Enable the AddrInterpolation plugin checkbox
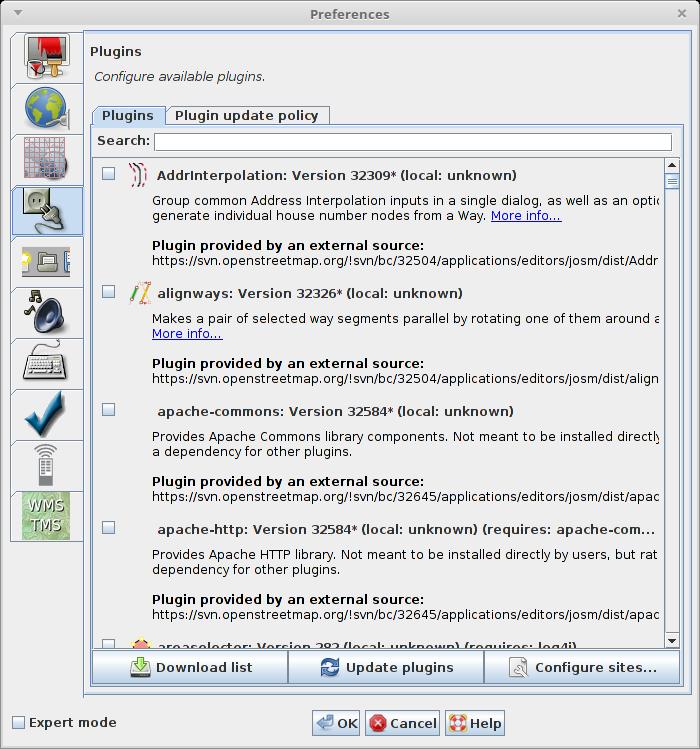Screen dimensions: 700x749 (109, 174)
